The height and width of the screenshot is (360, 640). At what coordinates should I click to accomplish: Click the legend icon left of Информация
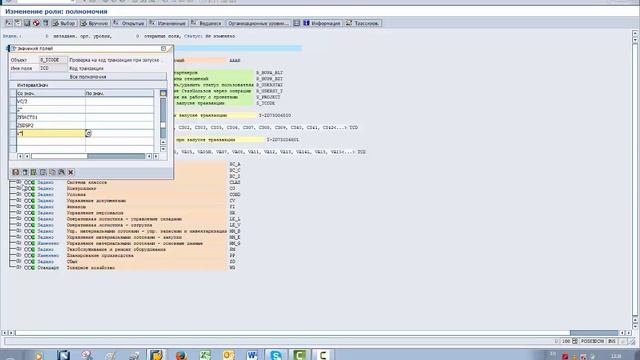pos(297,23)
